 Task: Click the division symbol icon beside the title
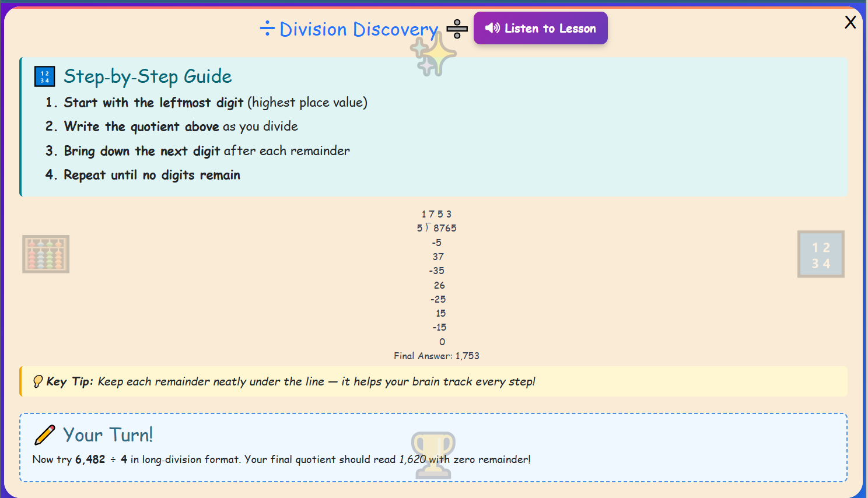coord(267,29)
